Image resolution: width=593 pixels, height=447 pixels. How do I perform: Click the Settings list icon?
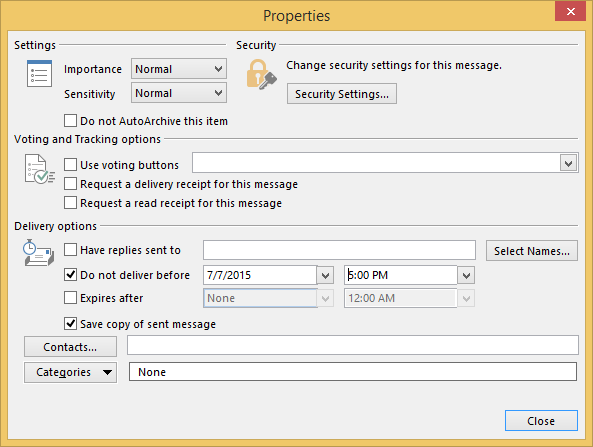(39, 73)
